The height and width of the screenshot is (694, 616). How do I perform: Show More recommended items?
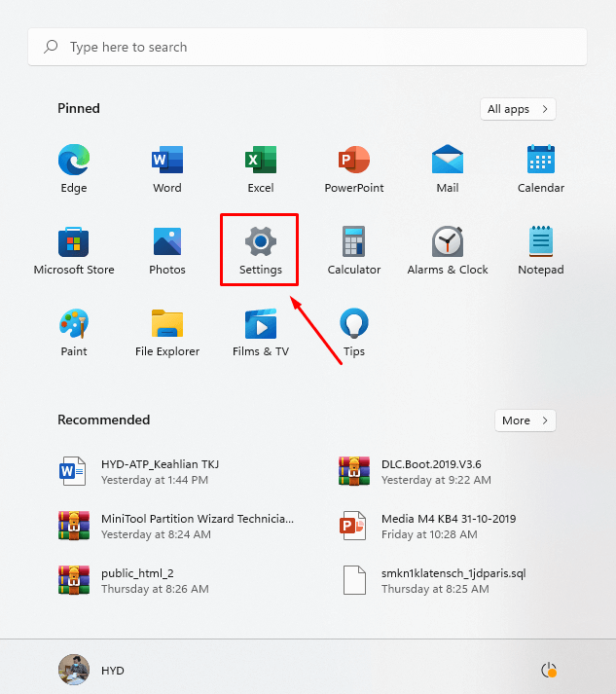coord(525,420)
